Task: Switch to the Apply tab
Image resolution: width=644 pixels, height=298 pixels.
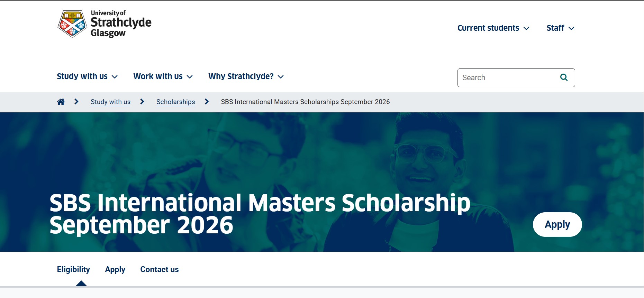Action: [x=115, y=269]
